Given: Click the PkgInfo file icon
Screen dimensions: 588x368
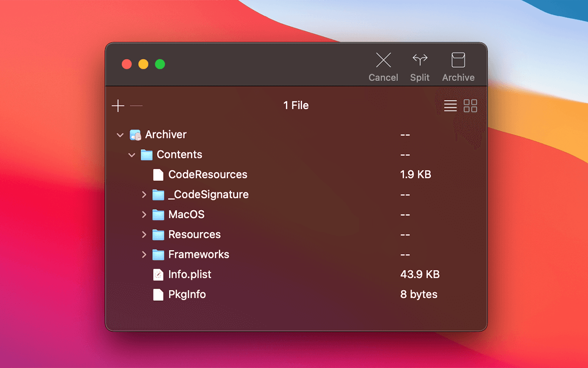Looking at the screenshot, I should pos(158,294).
